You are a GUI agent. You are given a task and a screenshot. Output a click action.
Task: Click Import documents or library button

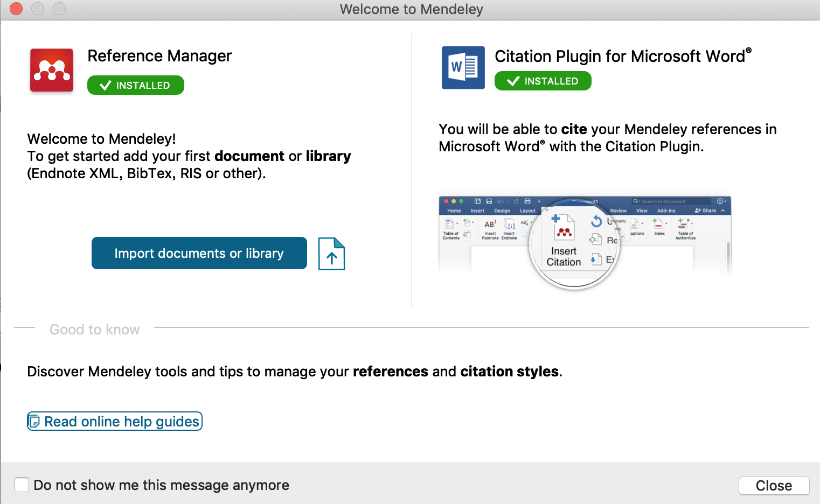[x=199, y=253]
